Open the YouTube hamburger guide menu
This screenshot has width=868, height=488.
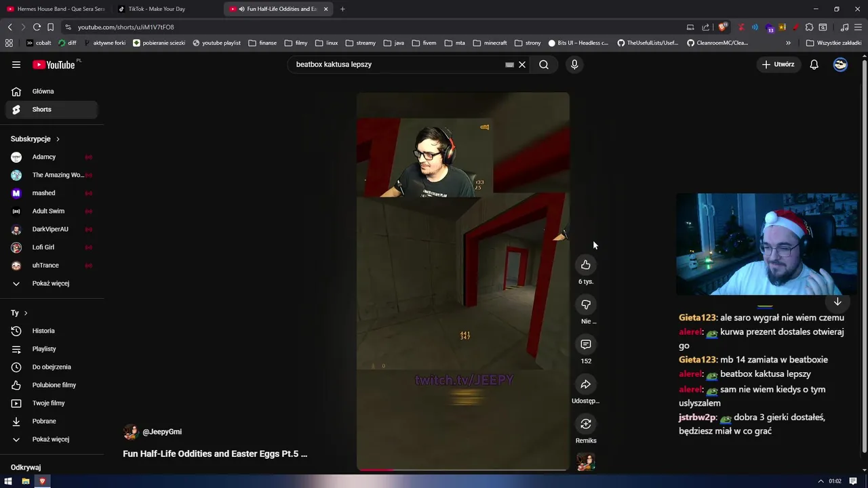(x=16, y=64)
